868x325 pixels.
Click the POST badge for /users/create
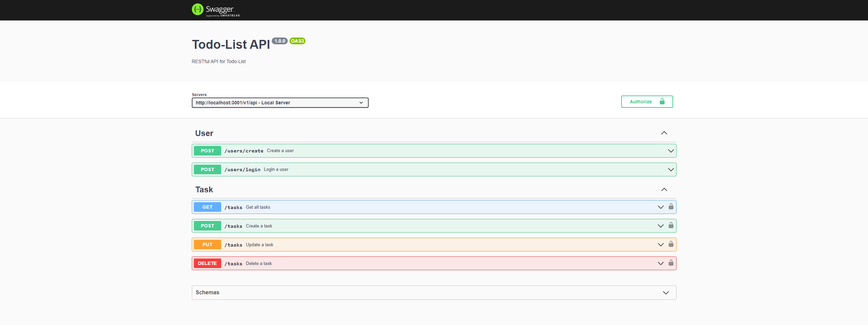click(x=208, y=151)
